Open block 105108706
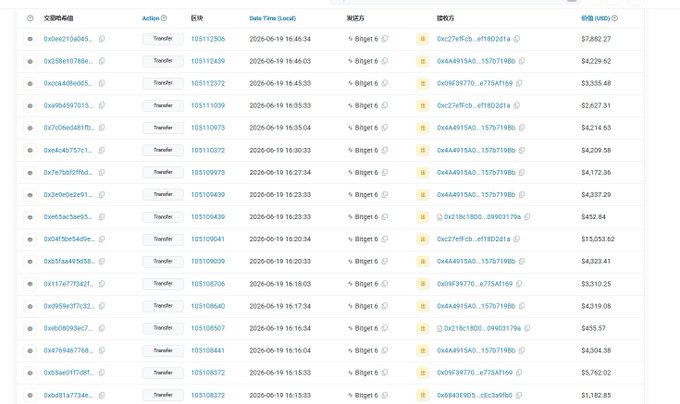The image size is (680, 404). coord(208,284)
